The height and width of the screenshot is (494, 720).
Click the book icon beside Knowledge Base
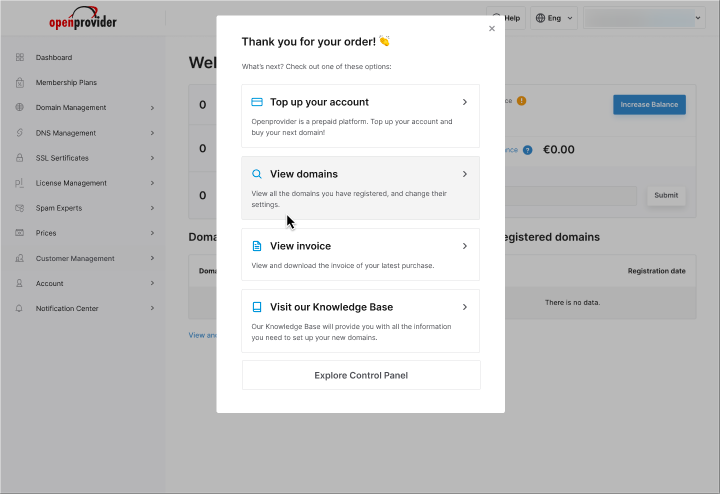(x=257, y=307)
